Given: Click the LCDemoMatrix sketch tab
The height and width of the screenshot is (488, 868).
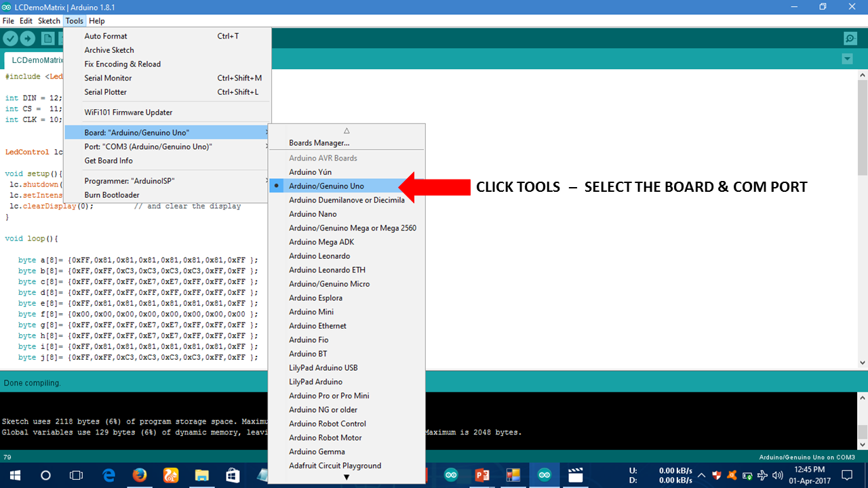Looking at the screenshot, I should click(34, 60).
